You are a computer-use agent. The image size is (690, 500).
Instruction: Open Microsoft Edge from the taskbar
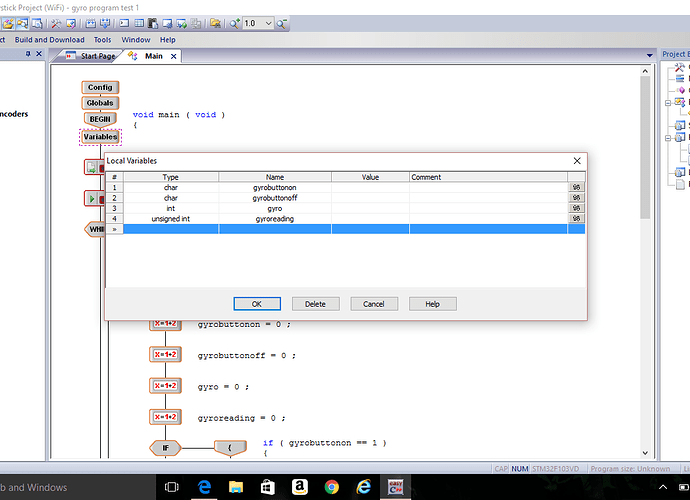(204, 487)
